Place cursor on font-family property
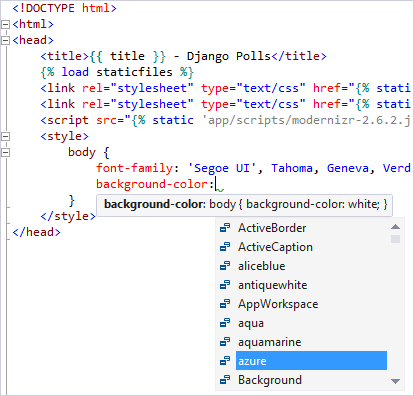414x396 pixels. (135, 168)
